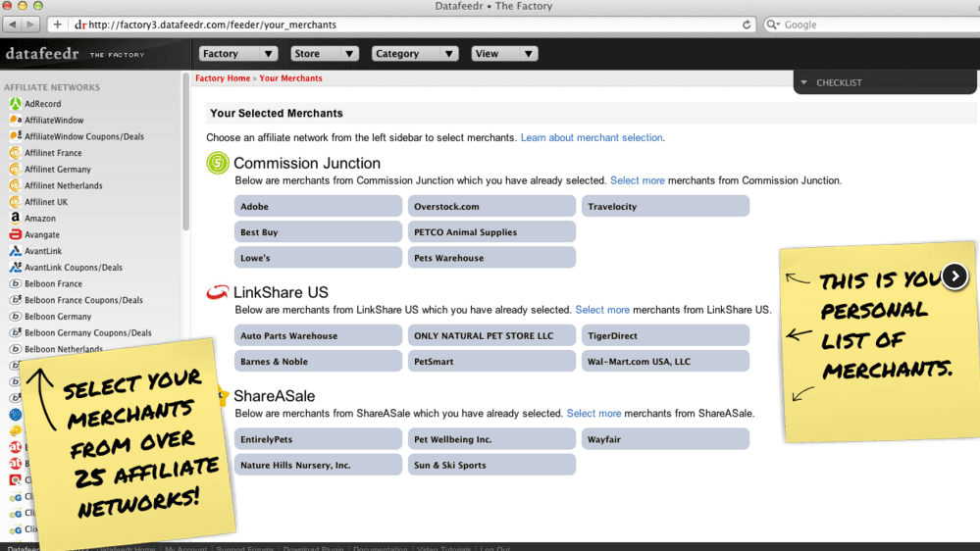The height and width of the screenshot is (551, 980).
Task: Open Learn about merchant selection link
Action: [x=592, y=137]
